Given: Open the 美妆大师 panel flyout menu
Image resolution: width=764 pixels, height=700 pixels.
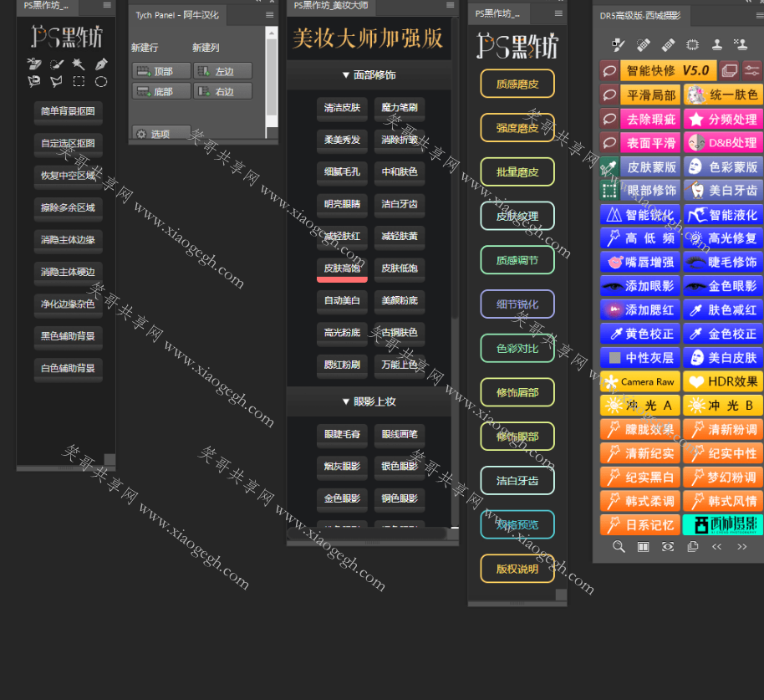Looking at the screenshot, I should tap(451, 5).
